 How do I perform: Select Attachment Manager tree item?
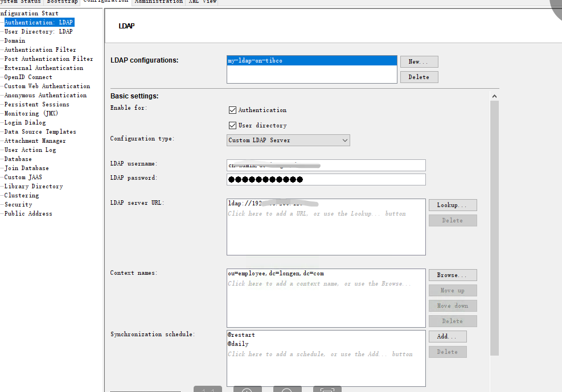tap(35, 141)
